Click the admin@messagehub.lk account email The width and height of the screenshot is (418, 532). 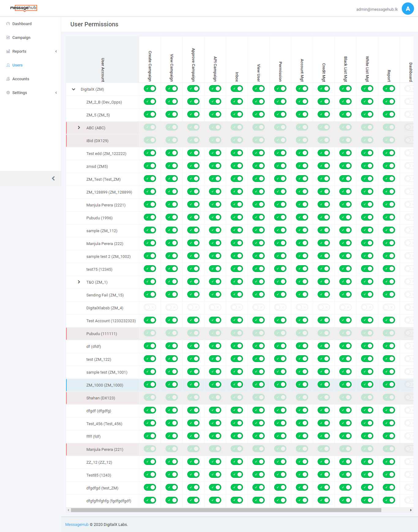click(x=377, y=9)
